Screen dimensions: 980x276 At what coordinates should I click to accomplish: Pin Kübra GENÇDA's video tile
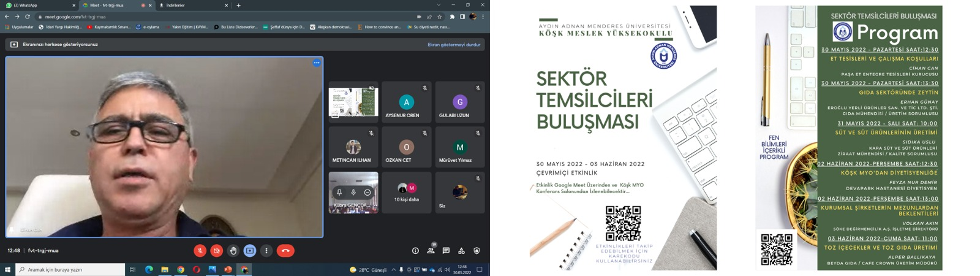[339, 193]
